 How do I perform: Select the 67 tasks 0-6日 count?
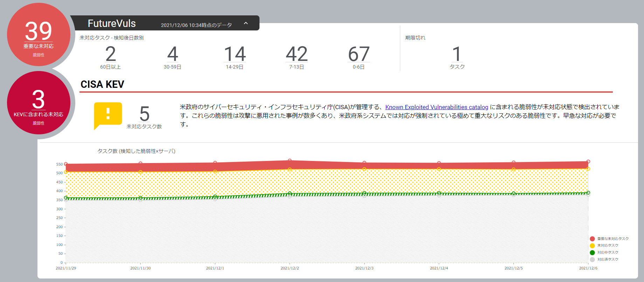pos(359,54)
